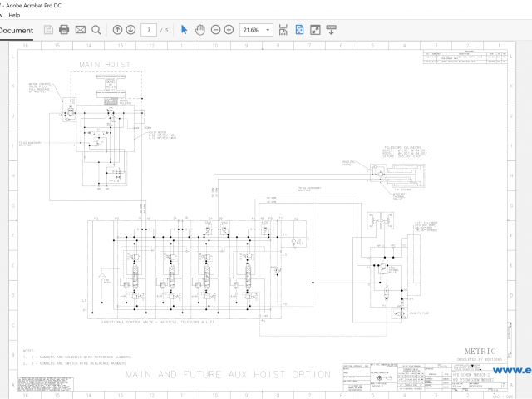Go to previous page arrow

117,30
